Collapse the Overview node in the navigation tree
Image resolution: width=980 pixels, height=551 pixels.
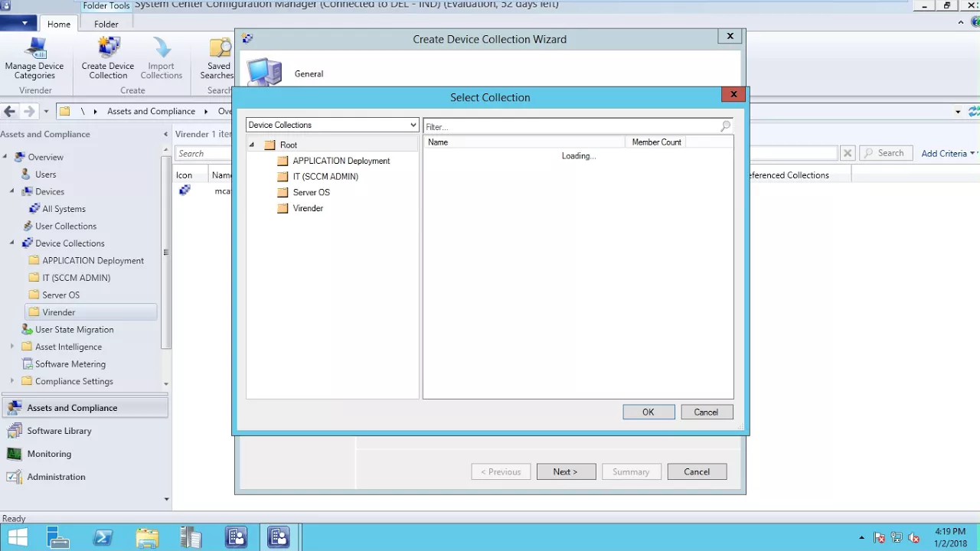pos(5,157)
